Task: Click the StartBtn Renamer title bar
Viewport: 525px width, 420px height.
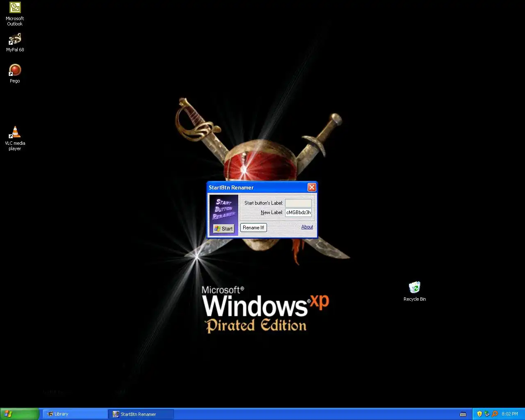Action: pyautogui.click(x=257, y=187)
